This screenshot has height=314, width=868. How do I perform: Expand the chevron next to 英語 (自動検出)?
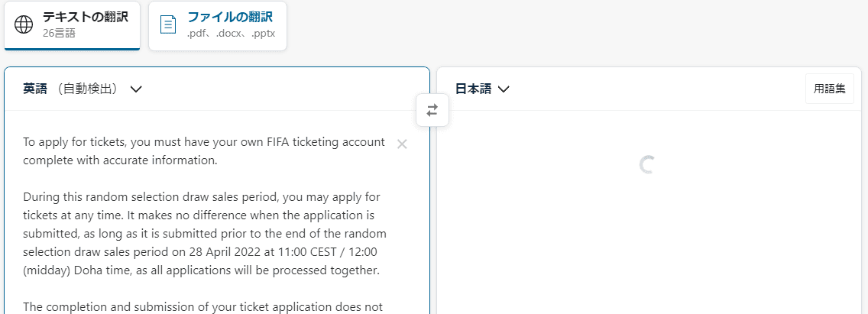tap(136, 89)
